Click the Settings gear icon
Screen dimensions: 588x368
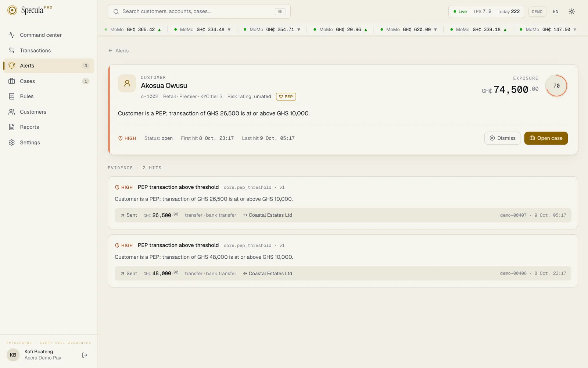12,142
